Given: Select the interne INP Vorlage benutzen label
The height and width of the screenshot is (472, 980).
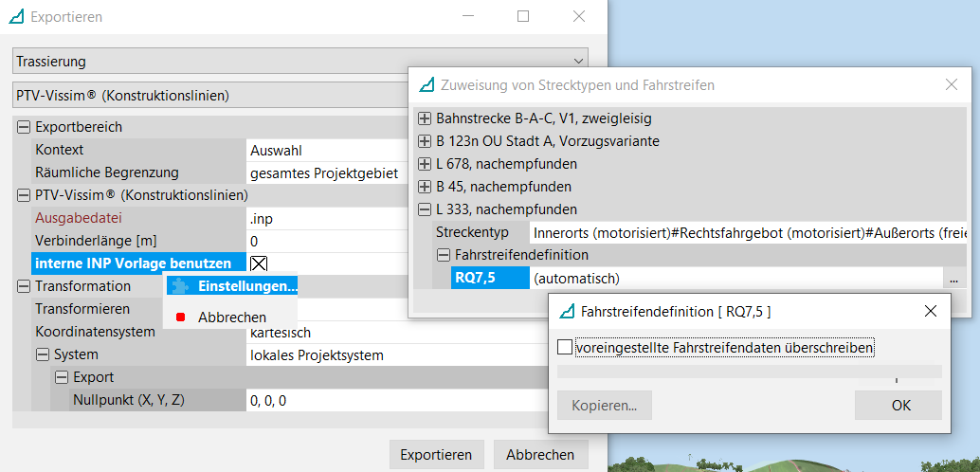Looking at the screenshot, I should tap(138, 263).
